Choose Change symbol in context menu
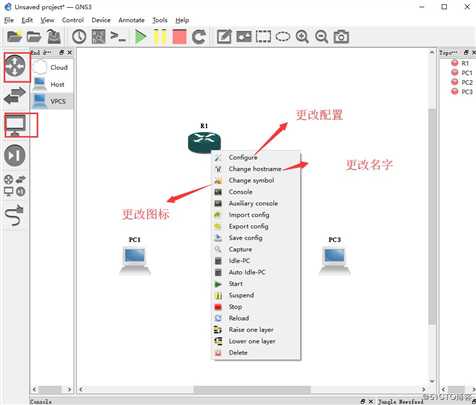476x405 pixels. [x=256, y=180]
